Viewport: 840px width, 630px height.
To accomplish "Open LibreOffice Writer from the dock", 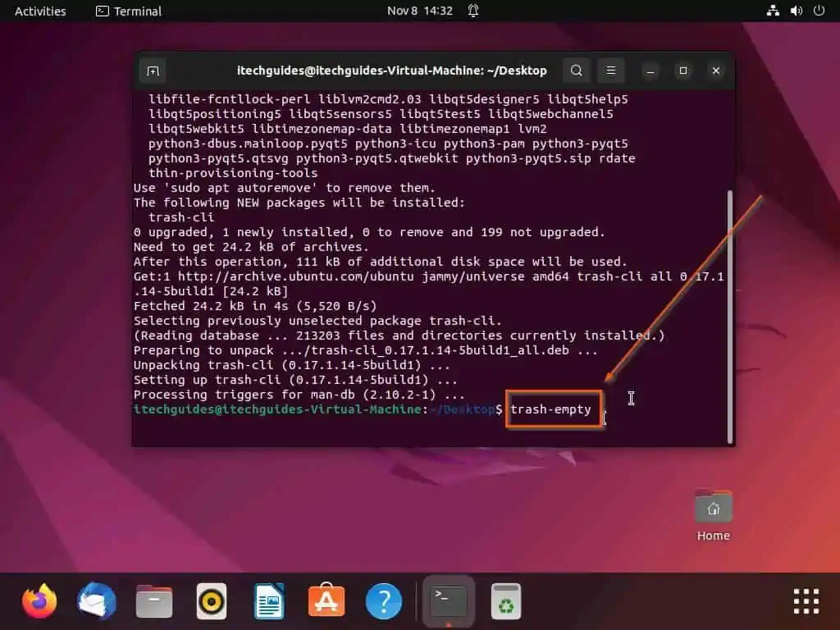I will pos(269,601).
